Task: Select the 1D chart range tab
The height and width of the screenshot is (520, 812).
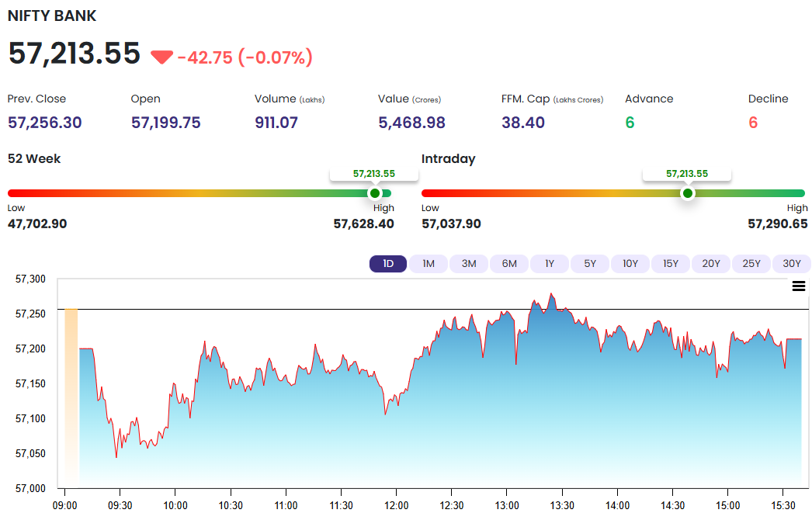Action: pos(388,264)
